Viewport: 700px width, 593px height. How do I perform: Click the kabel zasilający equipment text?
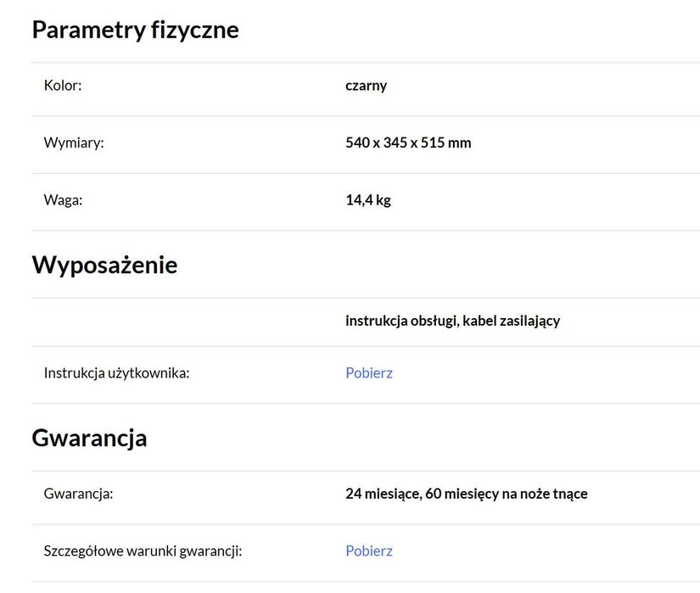tap(512, 321)
